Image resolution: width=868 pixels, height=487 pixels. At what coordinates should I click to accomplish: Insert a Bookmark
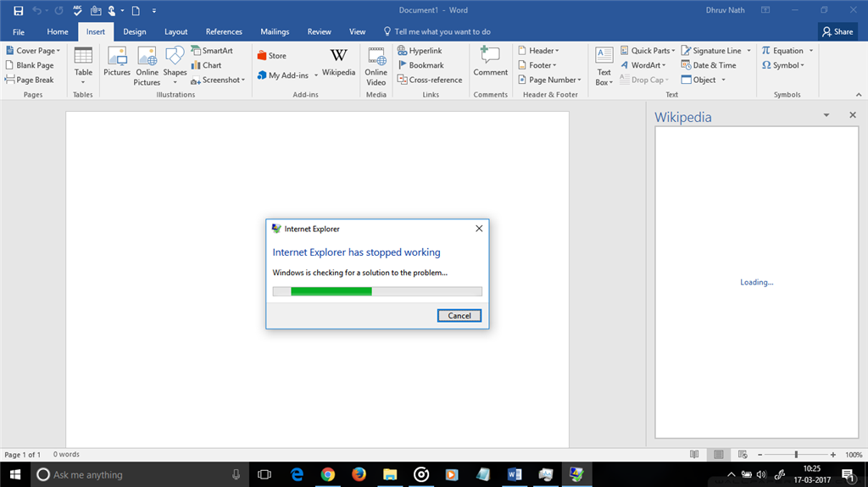point(420,65)
